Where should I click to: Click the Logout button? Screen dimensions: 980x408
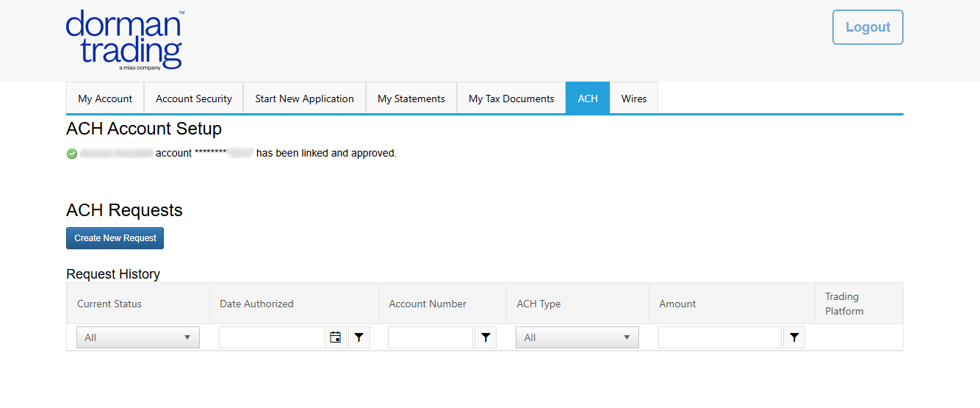click(x=868, y=27)
